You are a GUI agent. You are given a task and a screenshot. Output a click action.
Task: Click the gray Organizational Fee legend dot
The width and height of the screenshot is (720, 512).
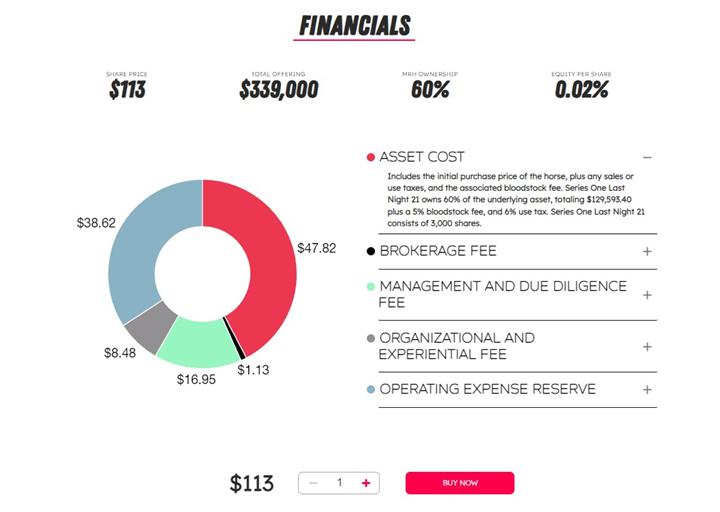coord(371,338)
